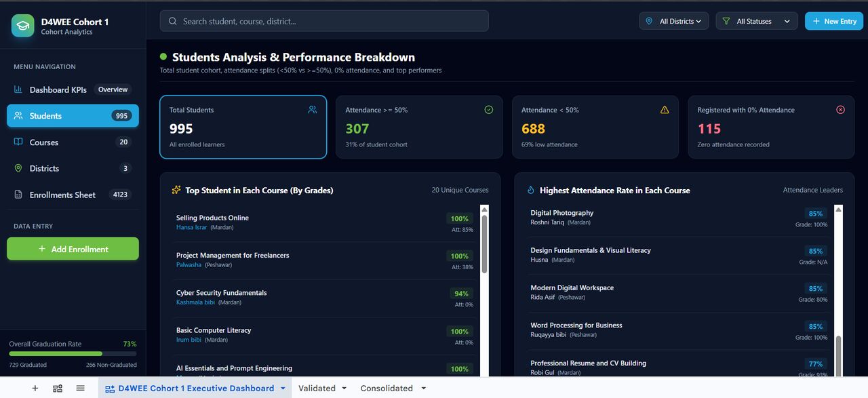
Task: Expand the Validated sheet tab menu arrow
Action: tap(344, 389)
